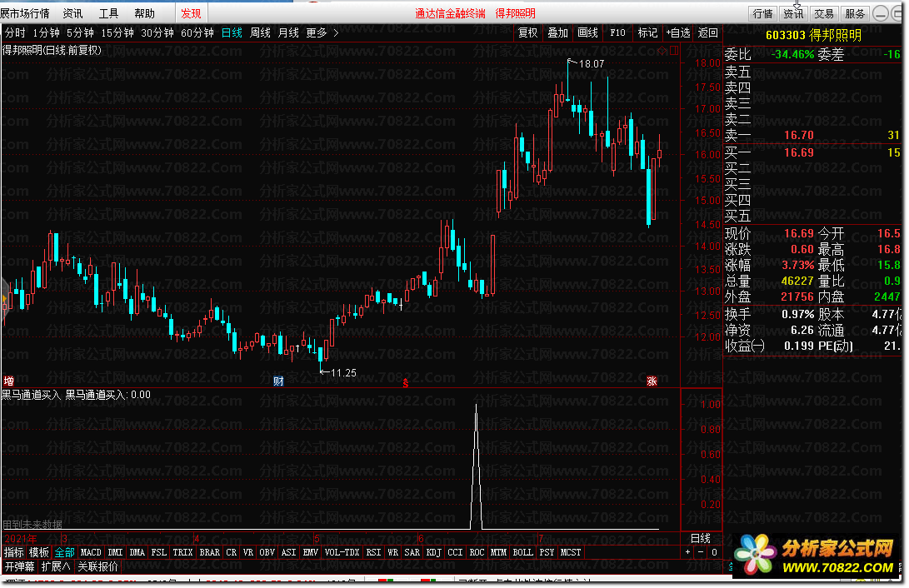Expand indicator list with 扩展∧

56,566
